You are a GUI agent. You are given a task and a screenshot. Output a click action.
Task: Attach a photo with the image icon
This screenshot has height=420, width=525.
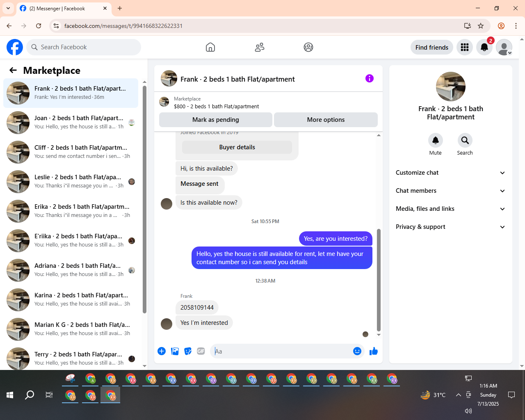click(x=175, y=351)
